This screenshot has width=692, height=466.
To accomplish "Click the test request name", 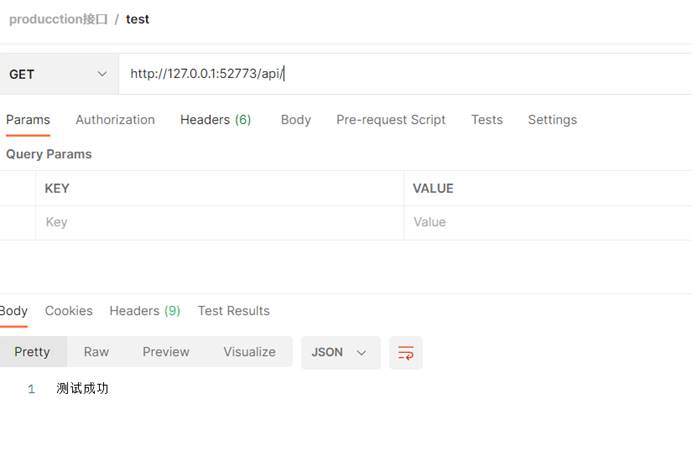I will (137, 19).
